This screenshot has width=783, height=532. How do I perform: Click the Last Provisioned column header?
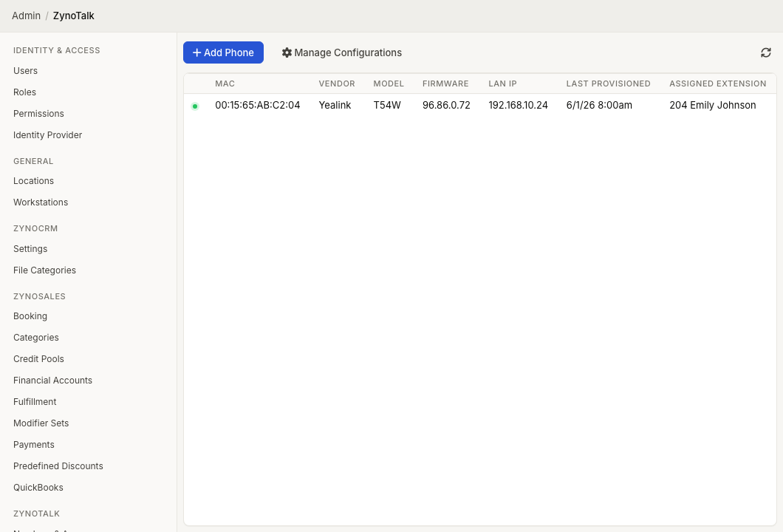(x=608, y=84)
